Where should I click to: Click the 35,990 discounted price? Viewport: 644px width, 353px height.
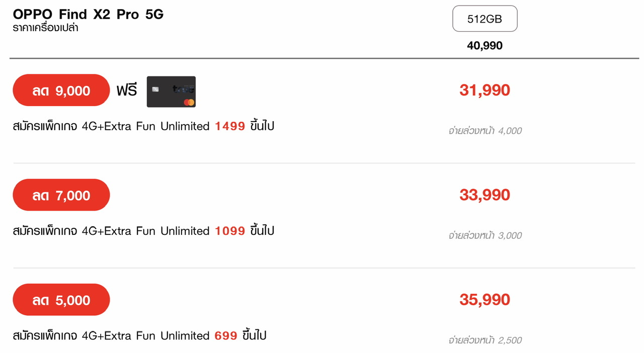[x=485, y=300]
